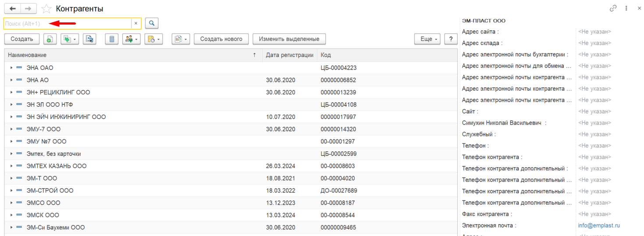Click date 18.08.2021
Screen dimensions: 644x236
(x=281, y=179)
